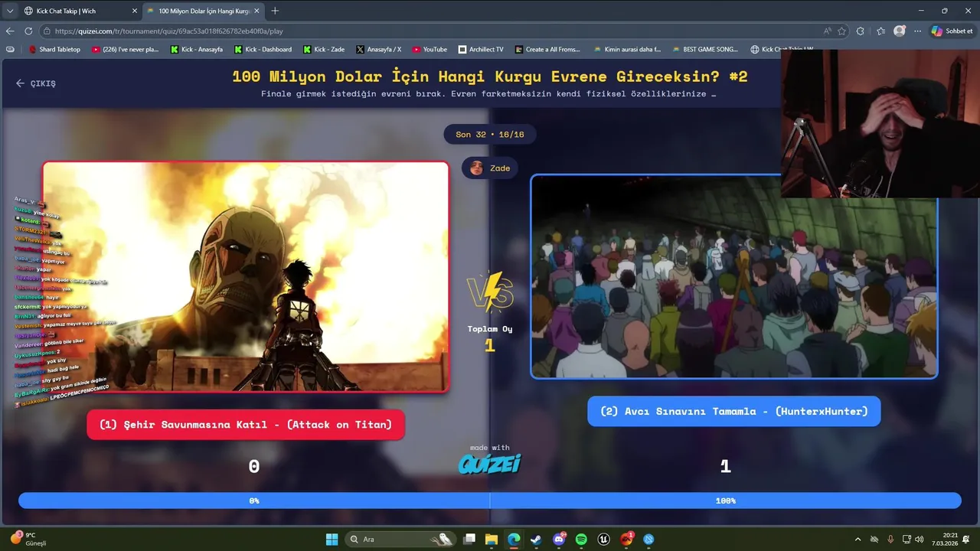This screenshot has width=980, height=551.
Task: Open the EA app from the taskbar
Action: point(626,540)
